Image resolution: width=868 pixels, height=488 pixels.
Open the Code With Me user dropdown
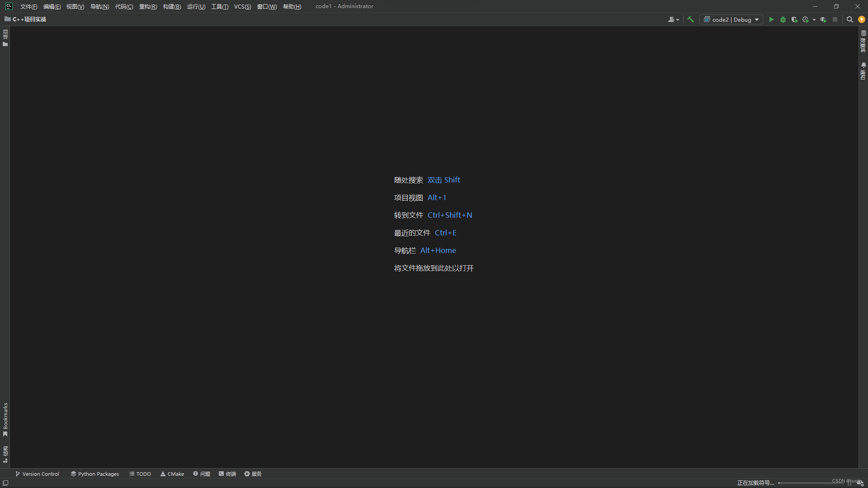pos(673,19)
